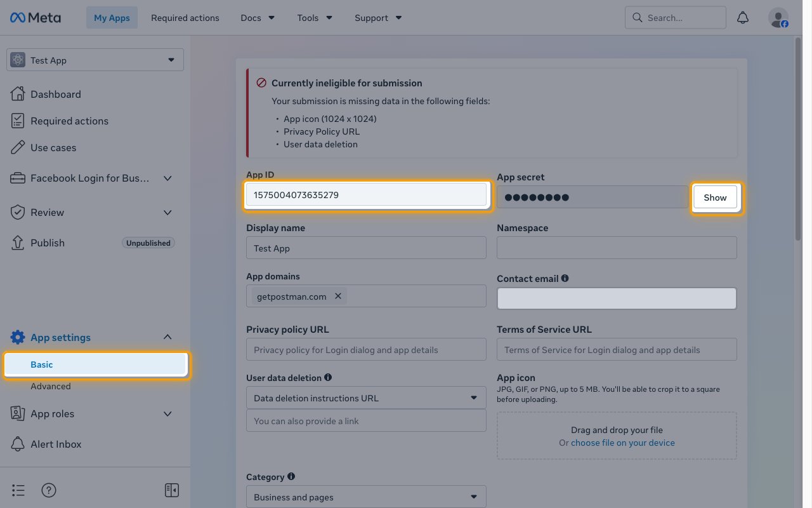Collapse the sidebar panel icon
Viewport: 812px width, 508px height.
(x=171, y=490)
